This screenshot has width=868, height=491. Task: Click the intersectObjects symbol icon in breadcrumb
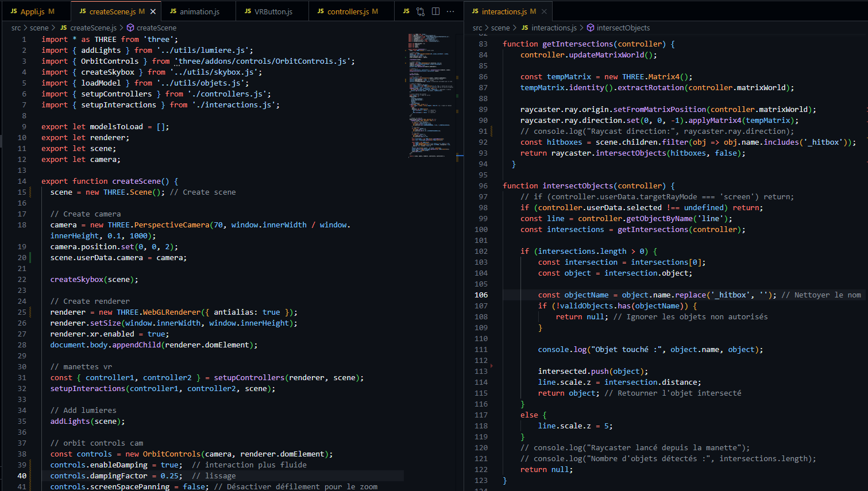591,28
